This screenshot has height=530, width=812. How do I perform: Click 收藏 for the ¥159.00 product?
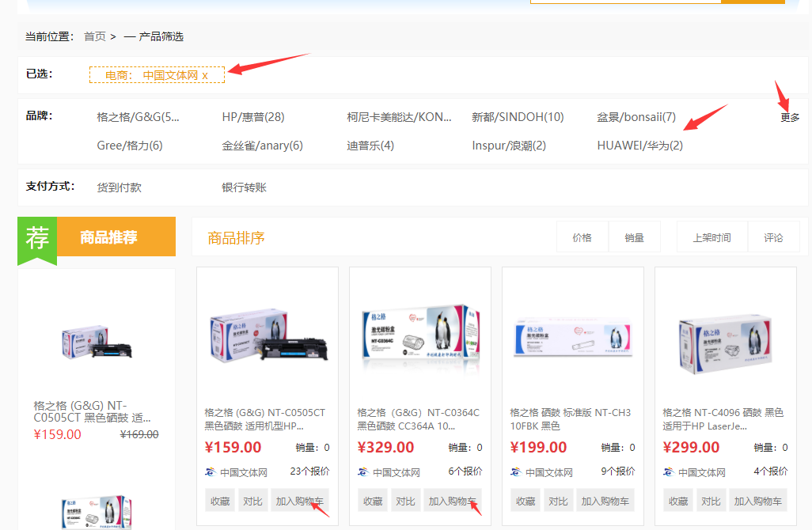click(x=220, y=501)
